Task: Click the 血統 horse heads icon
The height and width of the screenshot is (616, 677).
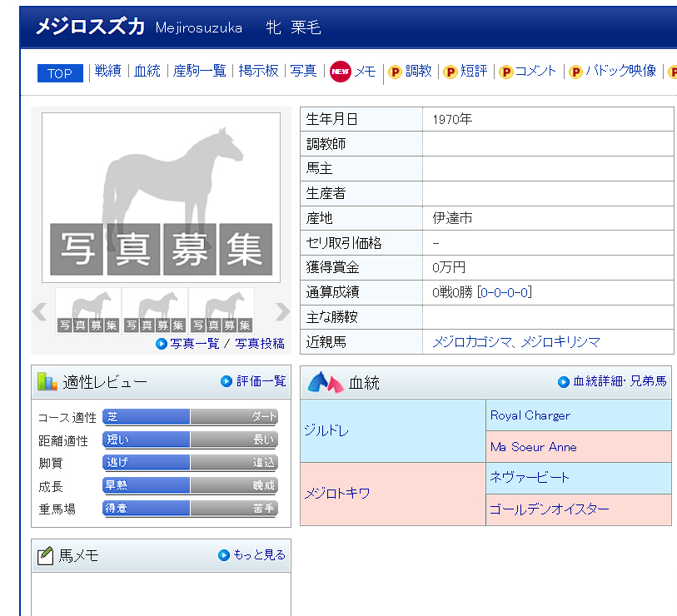Action: pyautogui.click(x=325, y=382)
